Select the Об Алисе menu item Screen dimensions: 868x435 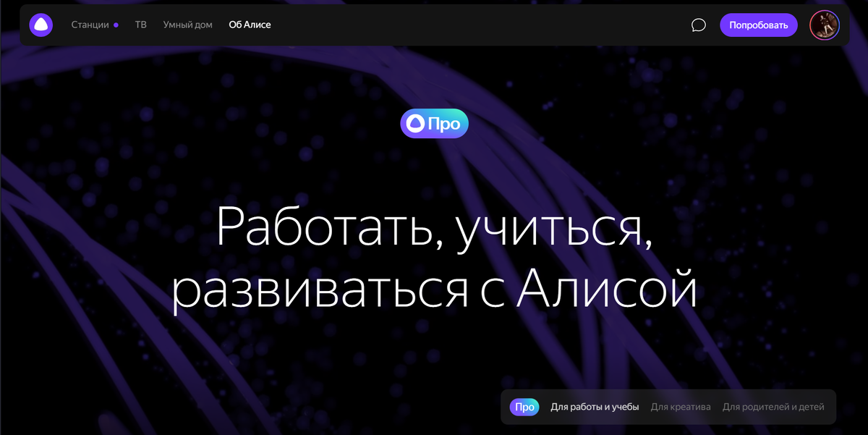pos(250,25)
